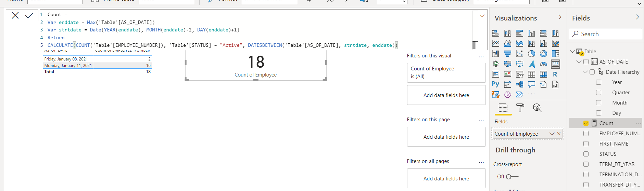Screen dimensions: 644x191
Task: Select the Python visual
Action: (495, 84)
